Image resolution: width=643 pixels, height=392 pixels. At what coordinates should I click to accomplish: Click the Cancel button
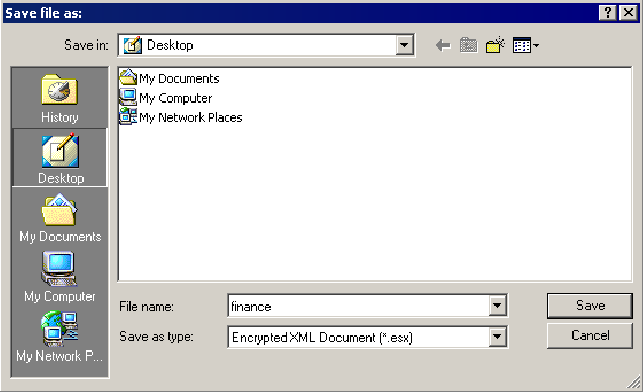click(x=590, y=336)
